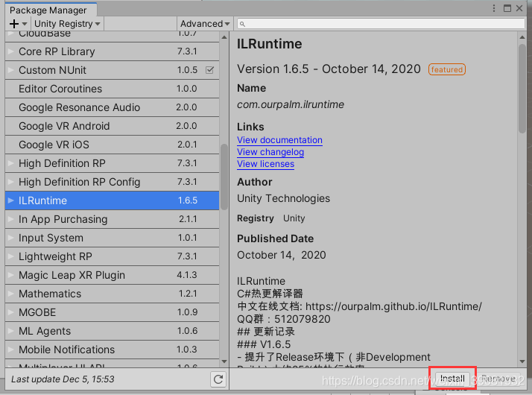This screenshot has width=532, height=395.
Task: Click the Remove button
Action: pyautogui.click(x=498, y=379)
